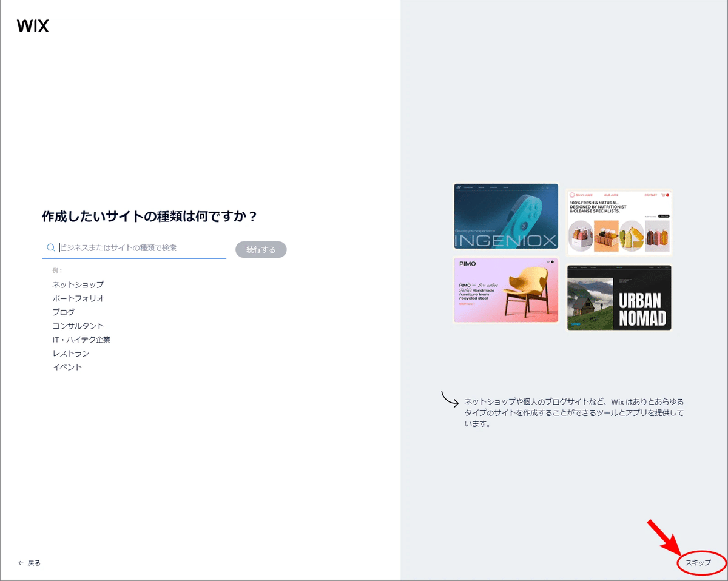Screen dimensions: 728x581
Task: Select the ブログ example
Action: pos(64,312)
